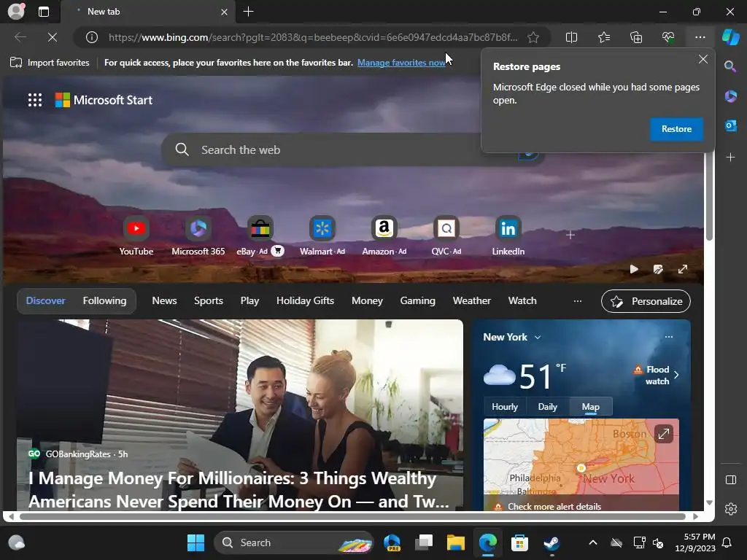The width and height of the screenshot is (747, 560).
Task: Open a new tab with the plus button
Action: [248, 12]
